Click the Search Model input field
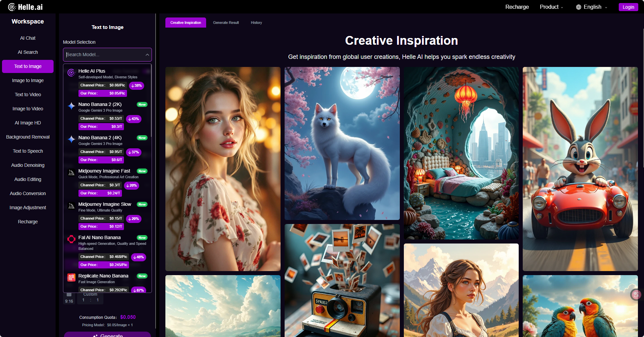This screenshot has width=644, height=337. click(x=101, y=54)
